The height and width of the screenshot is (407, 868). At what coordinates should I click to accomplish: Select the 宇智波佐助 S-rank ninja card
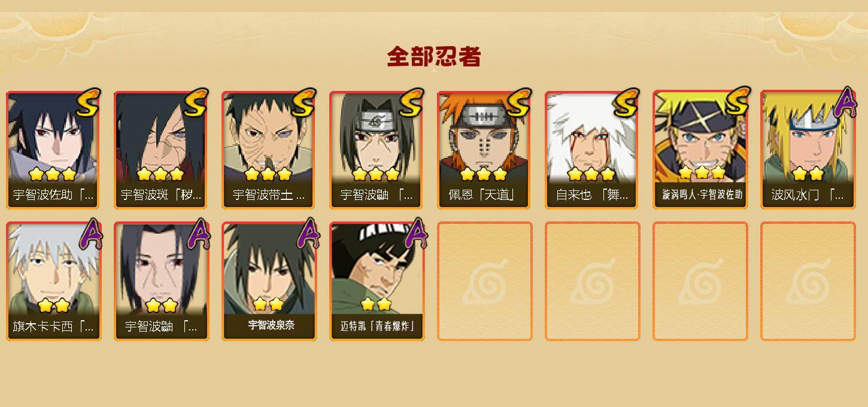point(54,150)
